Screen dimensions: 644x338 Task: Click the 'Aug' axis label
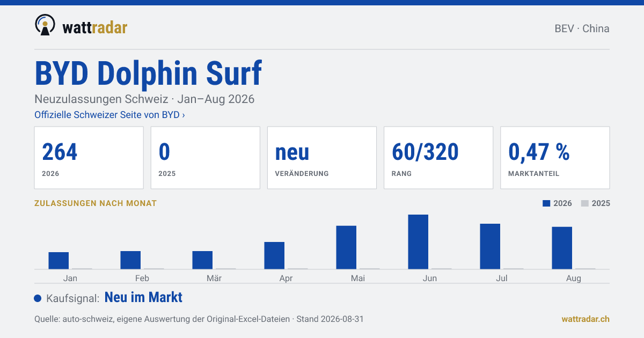point(574,278)
